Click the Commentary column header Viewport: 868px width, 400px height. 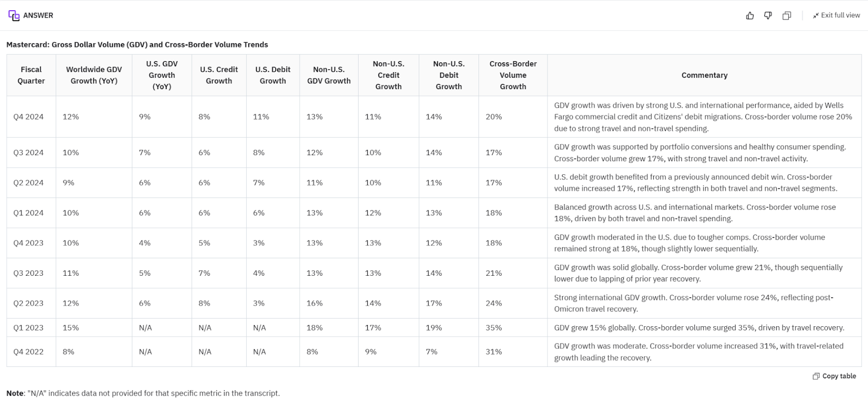coord(704,75)
